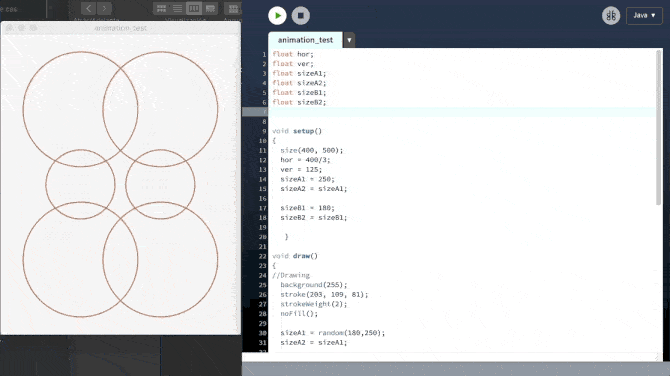Click the 'background(255);' line

click(314, 285)
